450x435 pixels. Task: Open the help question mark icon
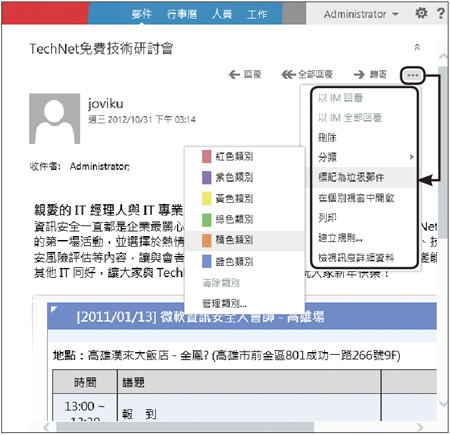pyautogui.click(x=441, y=13)
